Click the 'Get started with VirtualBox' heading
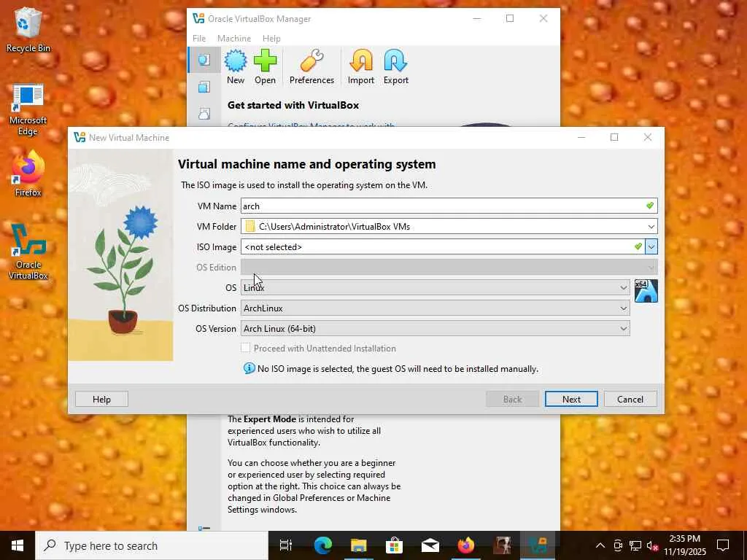The width and height of the screenshot is (747, 560). [x=293, y=105]
